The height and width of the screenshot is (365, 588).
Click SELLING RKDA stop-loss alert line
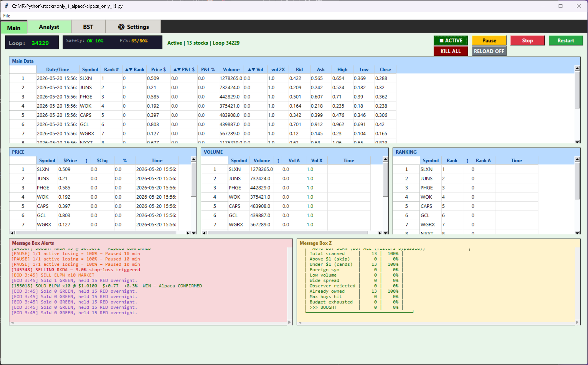76,270
